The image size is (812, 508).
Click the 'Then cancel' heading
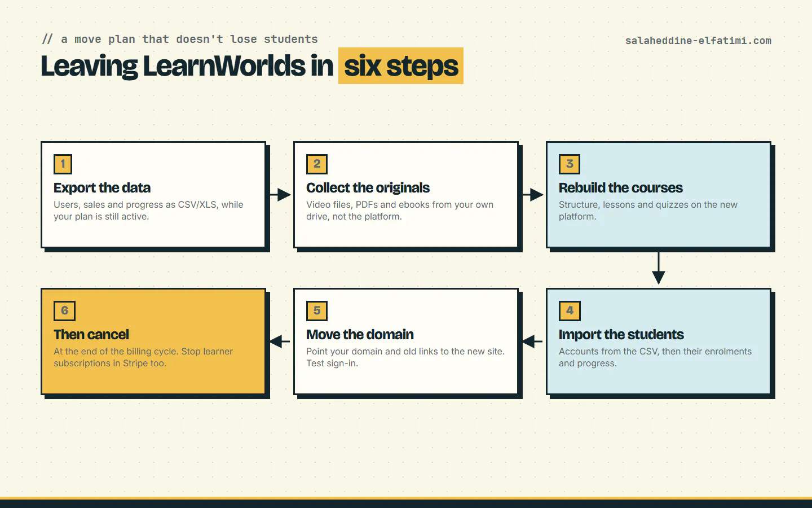91,335
